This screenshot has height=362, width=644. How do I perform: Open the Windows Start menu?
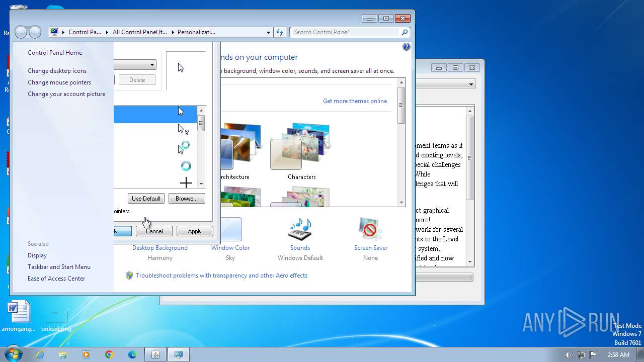pos(13,354)
